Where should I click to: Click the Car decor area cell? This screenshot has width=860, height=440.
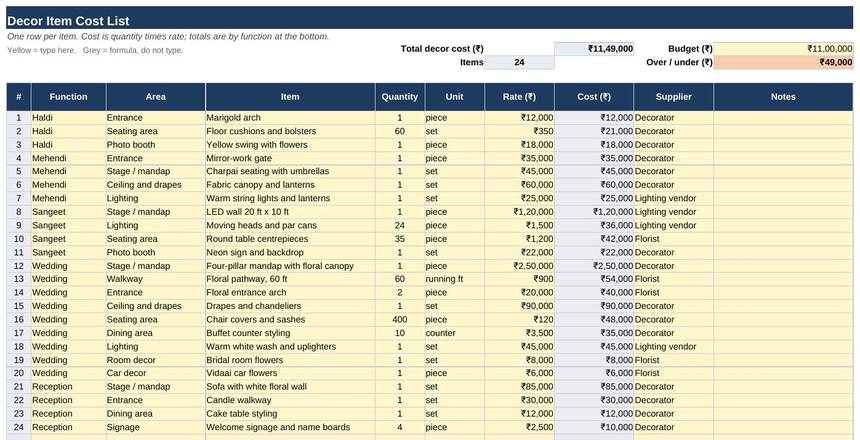[156, 374]
